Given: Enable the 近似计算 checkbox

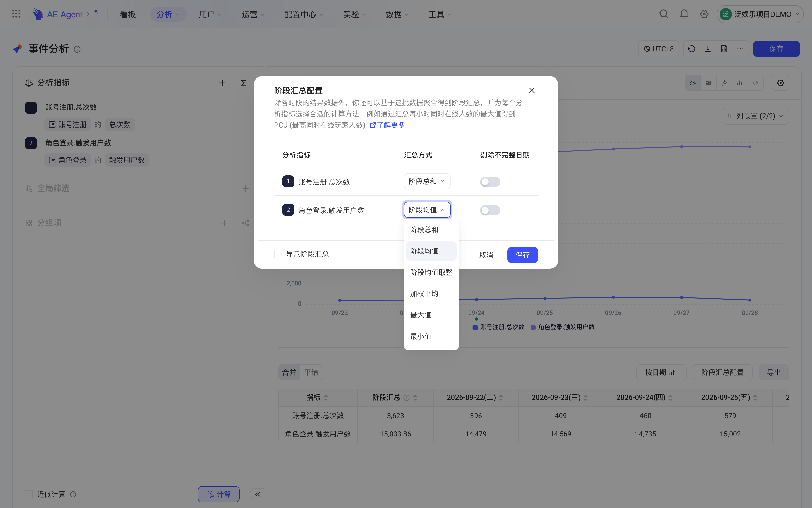Looking at the screenshot, I should 29,494.
